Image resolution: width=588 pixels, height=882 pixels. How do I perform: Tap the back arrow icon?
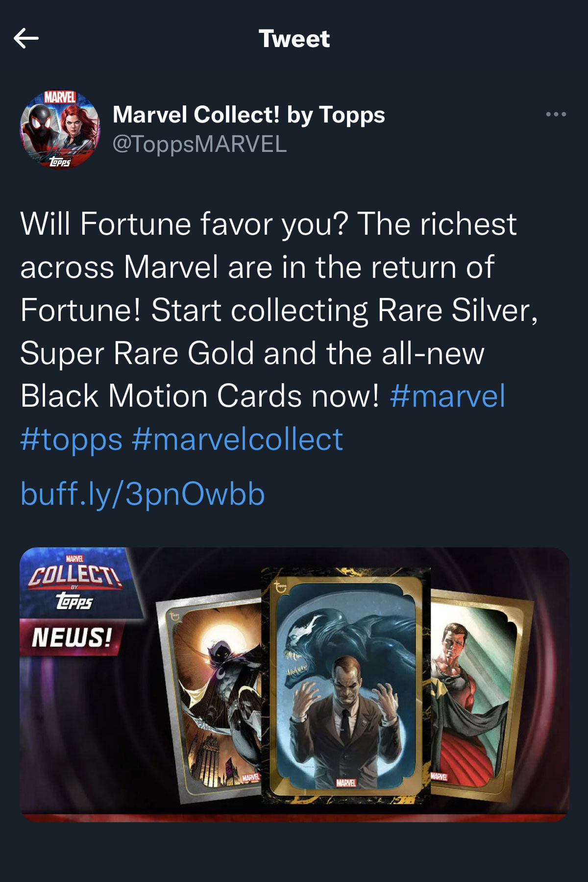(x=26, y=38)
